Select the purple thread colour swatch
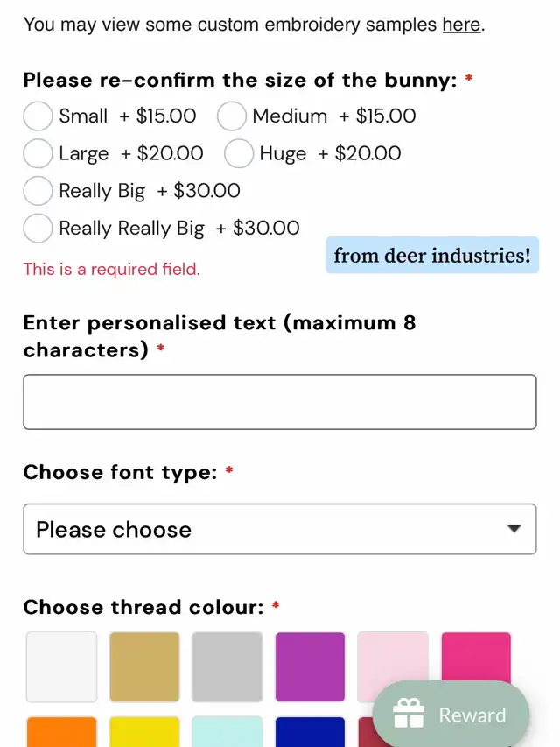 pyautogui.click(x=310, y=666)
